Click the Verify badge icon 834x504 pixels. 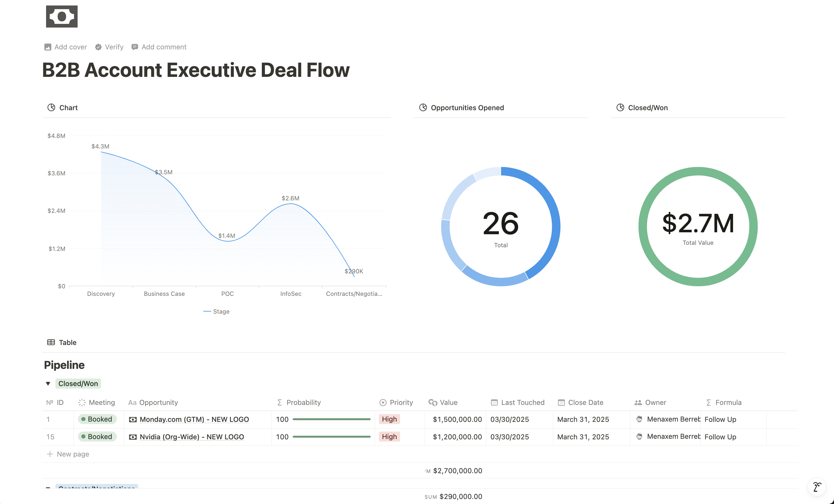tap(98, 47)
